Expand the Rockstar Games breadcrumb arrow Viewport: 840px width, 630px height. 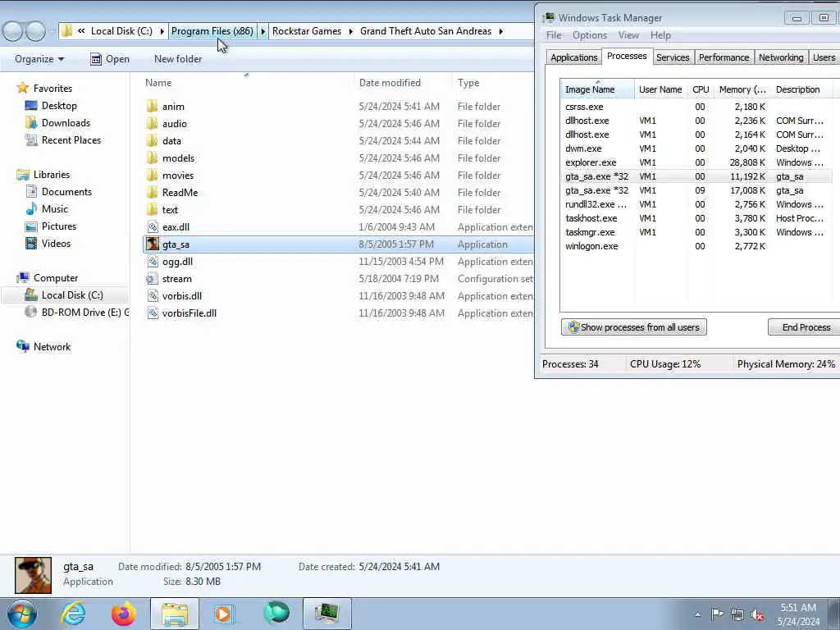pyautogui.click(x=351, y=31)
